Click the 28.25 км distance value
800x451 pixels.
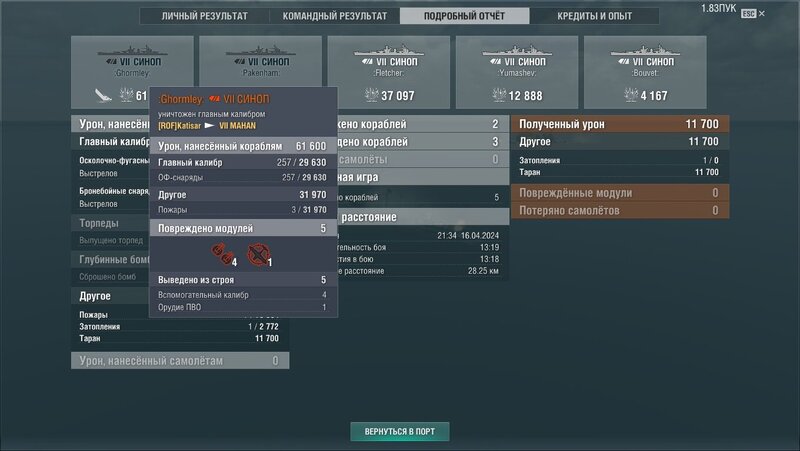[x=483, y=270]
